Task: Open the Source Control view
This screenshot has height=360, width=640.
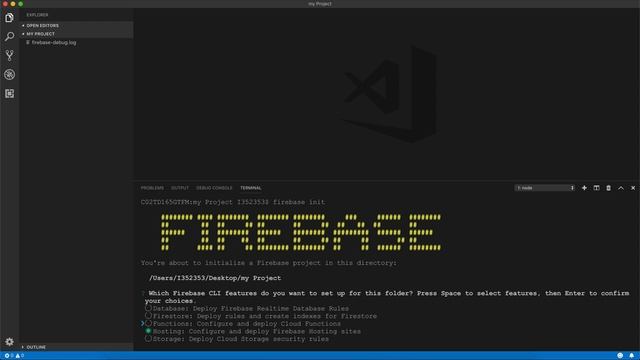Action: point(9,55)
